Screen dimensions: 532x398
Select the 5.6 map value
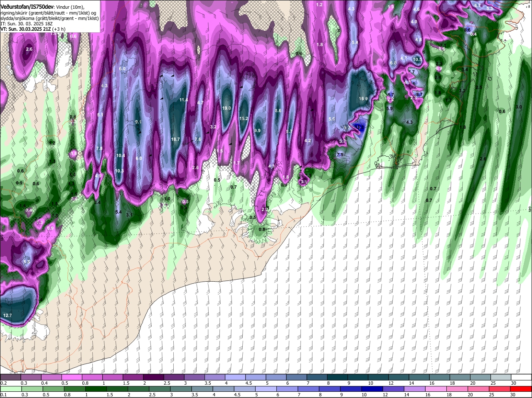click(332, 119)
